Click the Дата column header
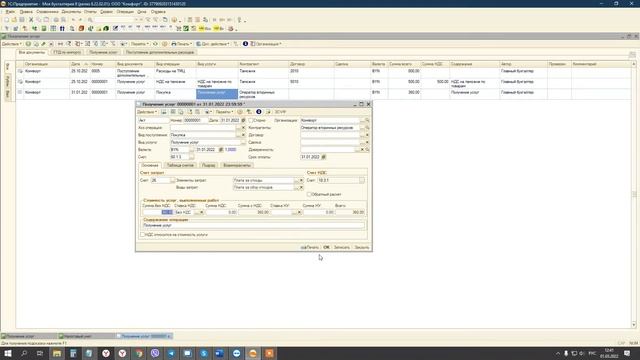640x360 pixels. click(x=79, y=64)
